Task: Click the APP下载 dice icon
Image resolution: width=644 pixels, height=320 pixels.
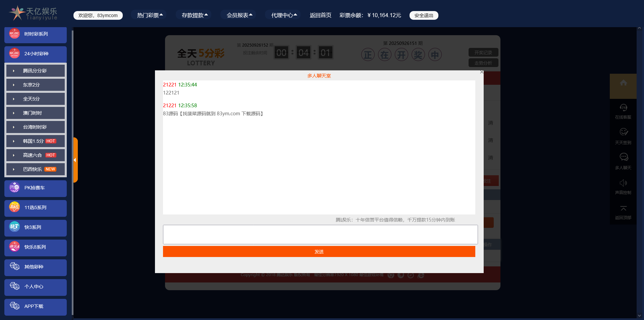Action: (x=14, y=306)
